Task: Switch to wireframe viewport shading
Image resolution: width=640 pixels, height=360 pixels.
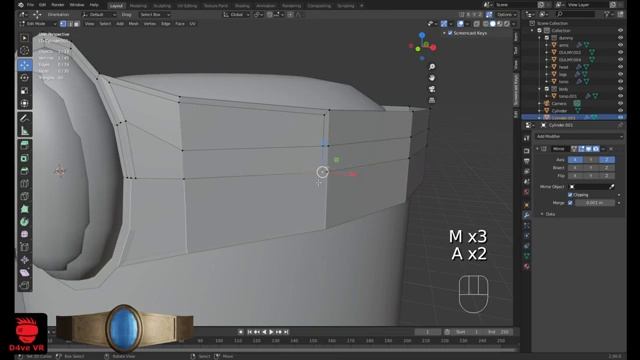Action: (x=486, y=24)
